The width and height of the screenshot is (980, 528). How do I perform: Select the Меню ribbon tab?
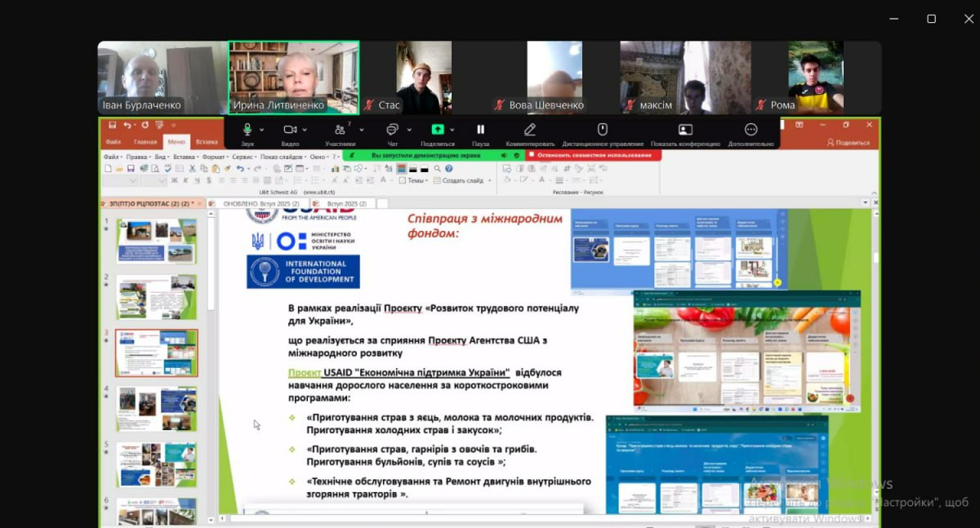(x=176, y=142)
